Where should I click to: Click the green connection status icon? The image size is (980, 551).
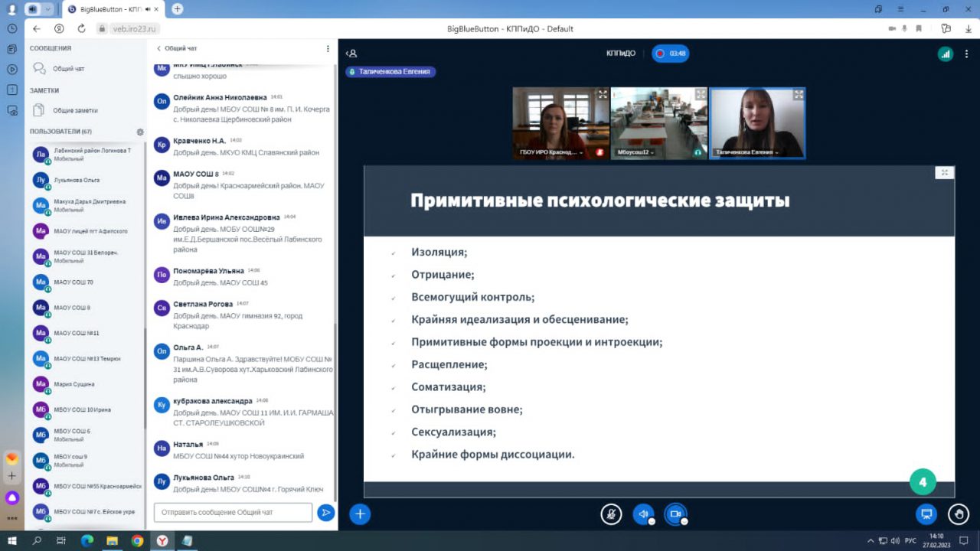tap(945, 54)
